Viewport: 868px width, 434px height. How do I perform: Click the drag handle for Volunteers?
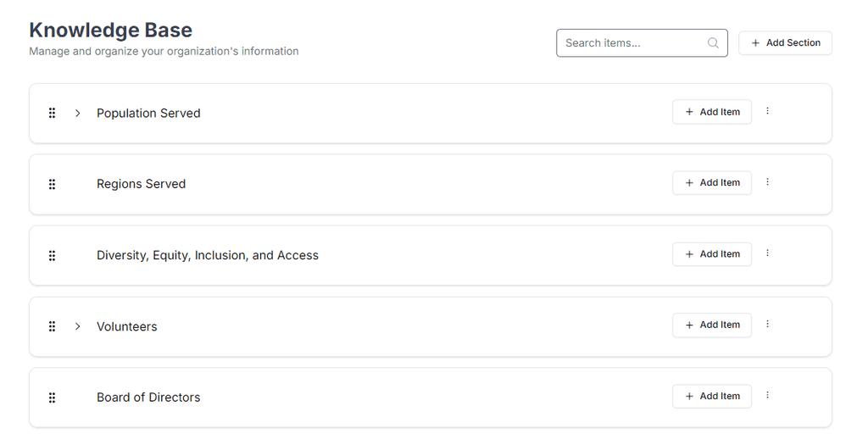coord(52,326)
